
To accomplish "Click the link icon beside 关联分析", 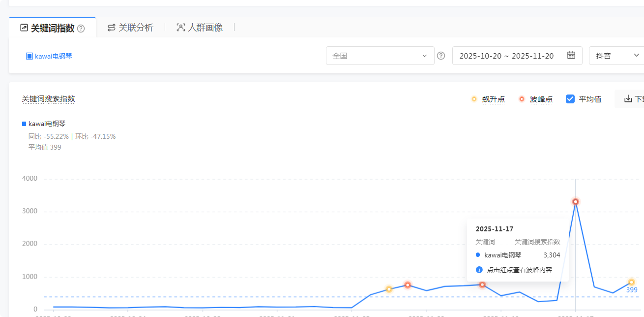I will click(111, 28).
